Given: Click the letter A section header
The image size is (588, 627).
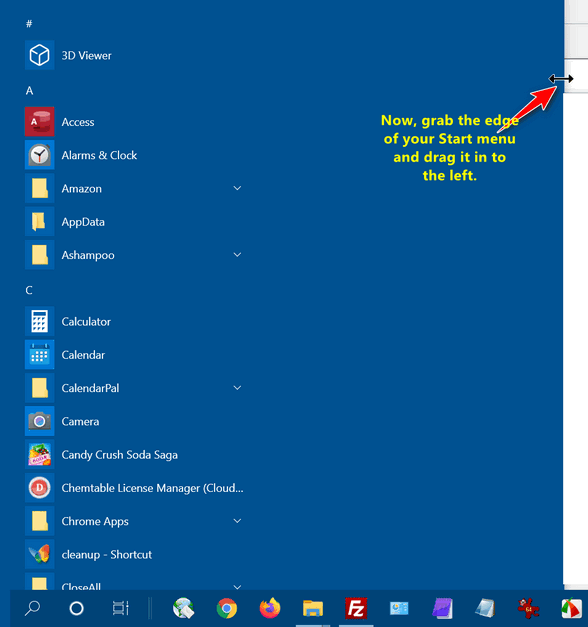Looking at the screenshot, I should (x=29, y=91).
